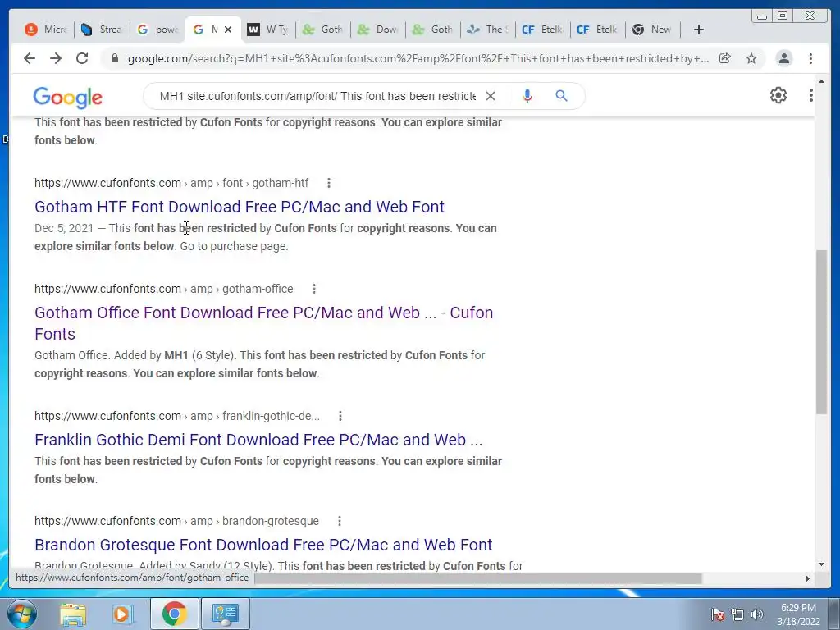Submit the search with the magnifier icon
Image resolution: width=840 pixels, height=630 pixels.
tap(561, 96)
